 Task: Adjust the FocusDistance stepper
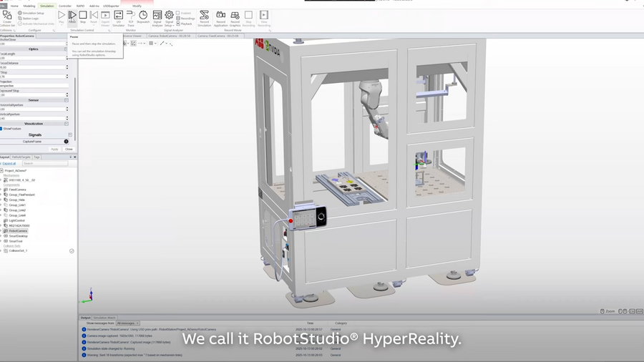(x=67, y=67)
